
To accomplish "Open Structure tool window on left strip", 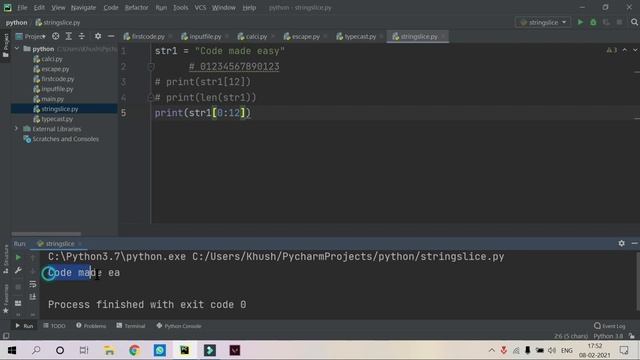I will [x=6, y=259].
